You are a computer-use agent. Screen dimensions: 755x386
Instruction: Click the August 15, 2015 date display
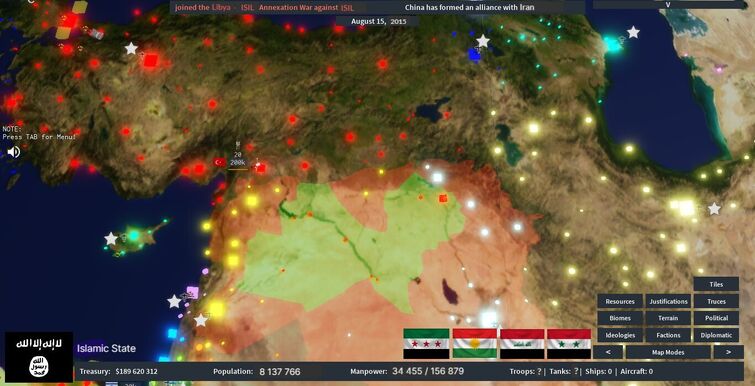click(378, 22)
